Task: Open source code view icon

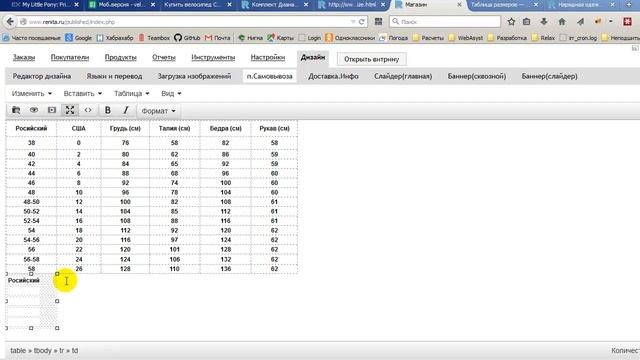Action: (88, 110)
